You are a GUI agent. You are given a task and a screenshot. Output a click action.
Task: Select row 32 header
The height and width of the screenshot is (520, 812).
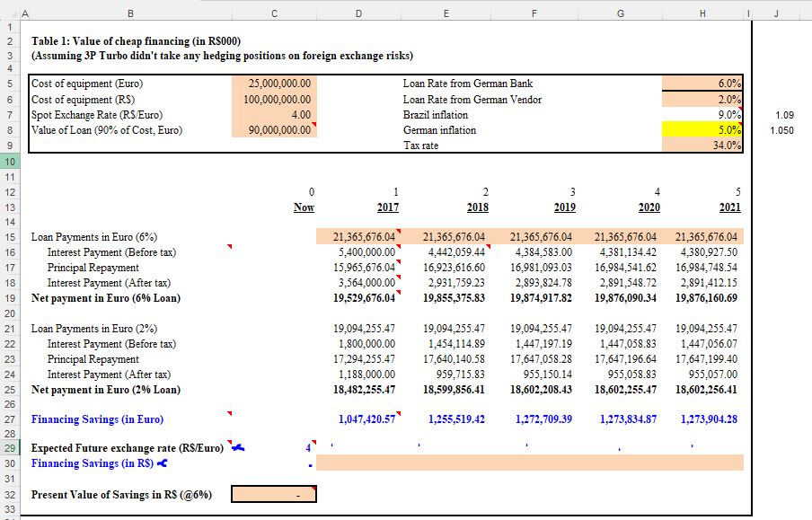point(9,495)
